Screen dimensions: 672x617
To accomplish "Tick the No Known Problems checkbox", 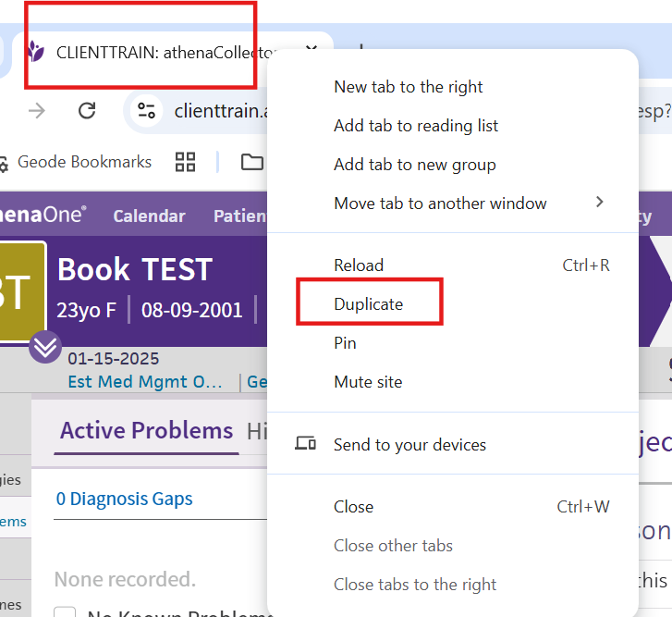I will coord(65,612).
